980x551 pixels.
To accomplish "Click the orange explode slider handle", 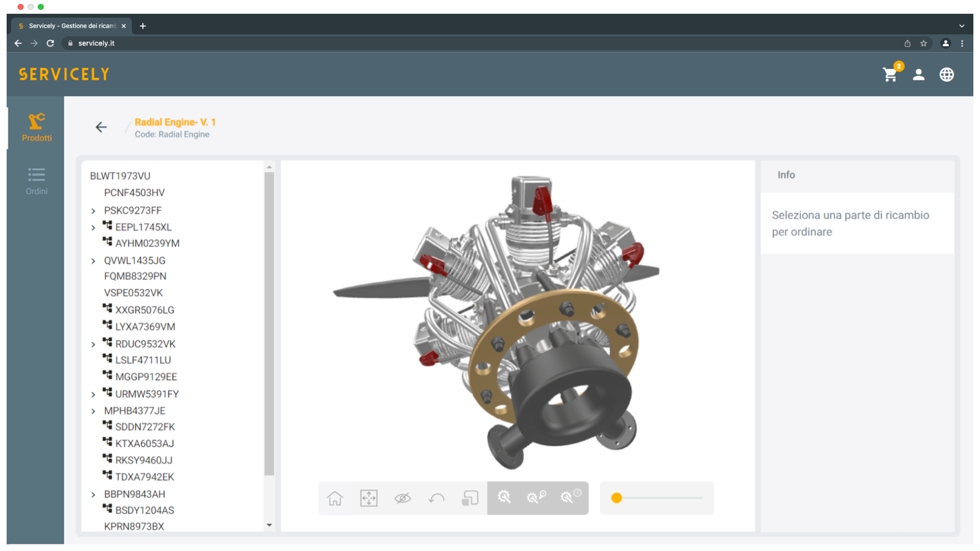I will (x=617, y=498).
